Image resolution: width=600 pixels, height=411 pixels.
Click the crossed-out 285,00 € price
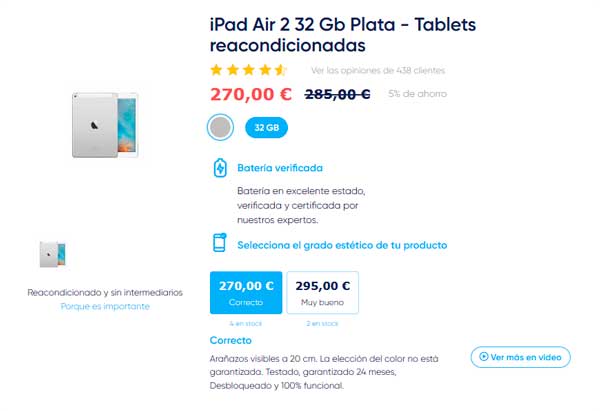click(338, 94)
